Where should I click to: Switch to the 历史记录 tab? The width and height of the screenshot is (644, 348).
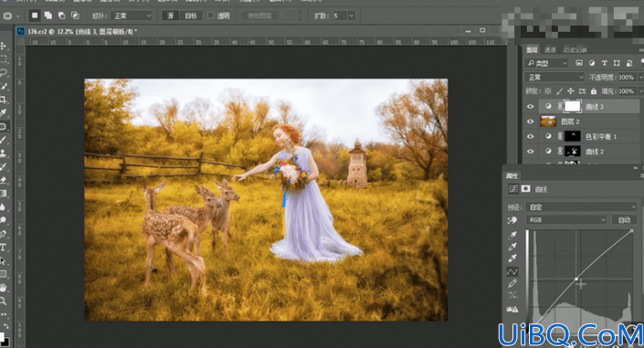coord(575,50)
